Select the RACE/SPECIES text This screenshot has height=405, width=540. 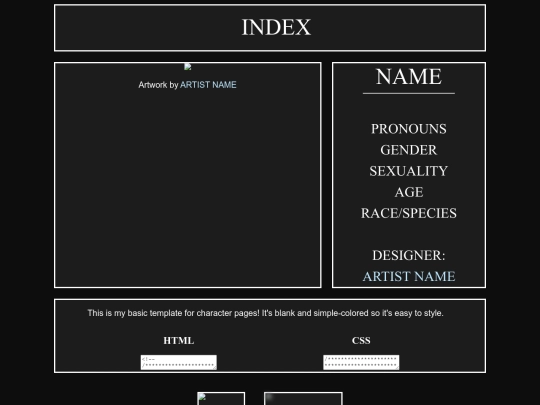[409, 213]
